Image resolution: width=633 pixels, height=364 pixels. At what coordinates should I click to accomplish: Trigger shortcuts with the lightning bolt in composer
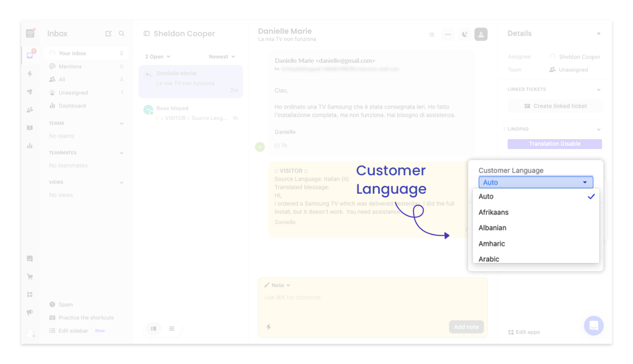(268, 327)
